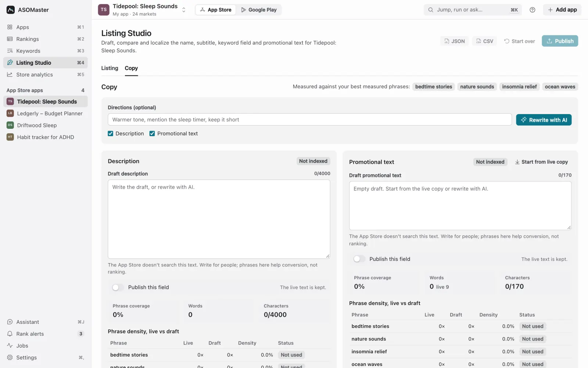This screenshot has height=368, width=588.
Task: Click Start over
Action: click(519, 41)
